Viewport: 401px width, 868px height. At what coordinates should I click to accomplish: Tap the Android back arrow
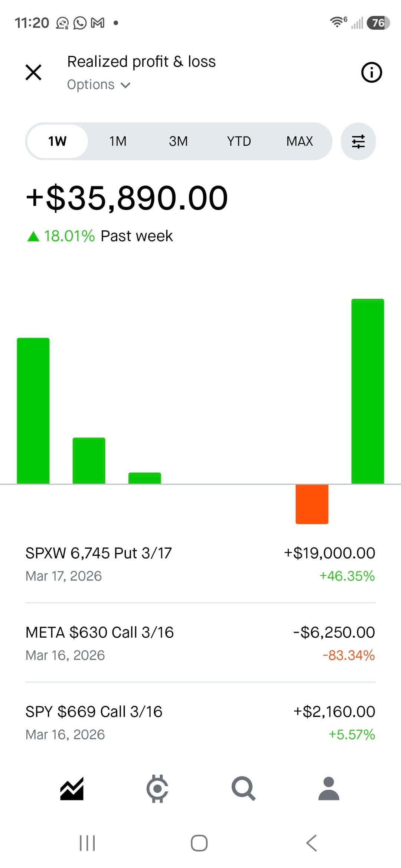311,843
